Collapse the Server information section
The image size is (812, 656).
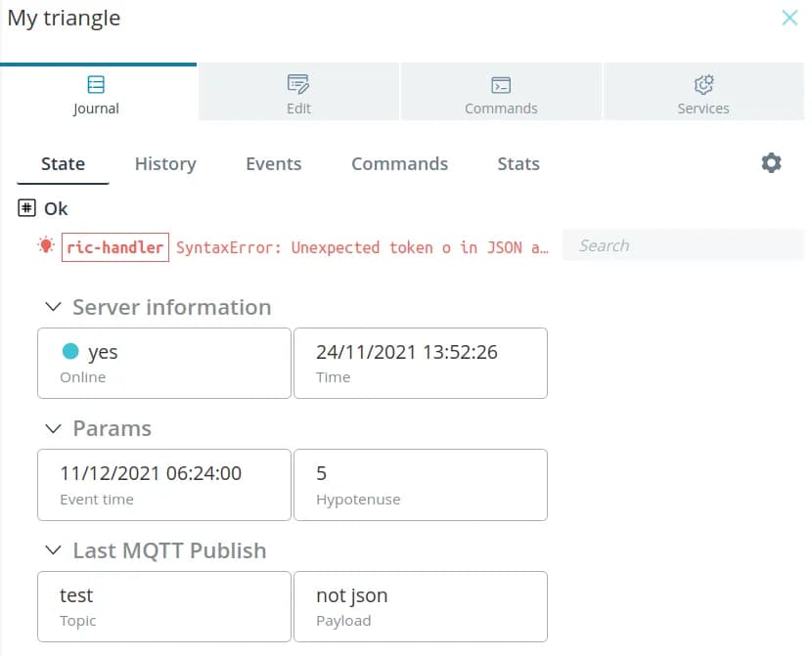(54, 307)
